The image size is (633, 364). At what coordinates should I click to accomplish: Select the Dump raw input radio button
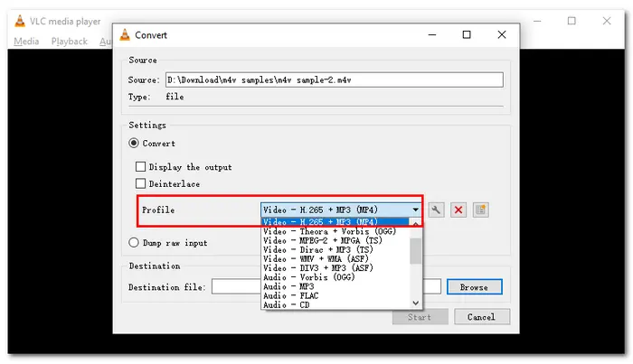[x=134, y=243]
